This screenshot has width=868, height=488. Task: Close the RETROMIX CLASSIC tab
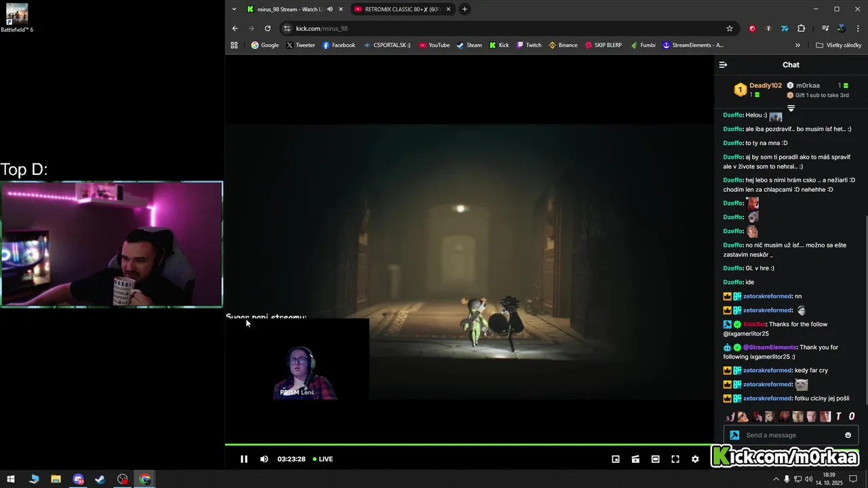[448, 9]
